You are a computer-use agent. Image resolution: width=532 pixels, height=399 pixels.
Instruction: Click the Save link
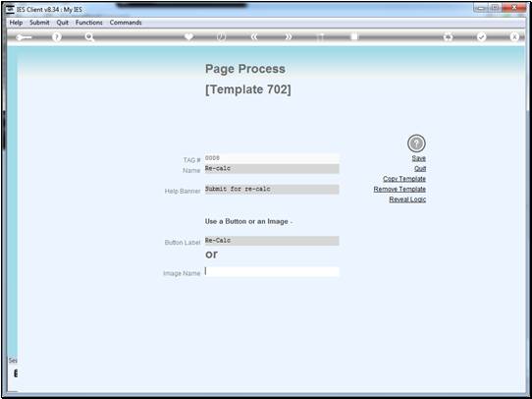[x=419, y=158]
